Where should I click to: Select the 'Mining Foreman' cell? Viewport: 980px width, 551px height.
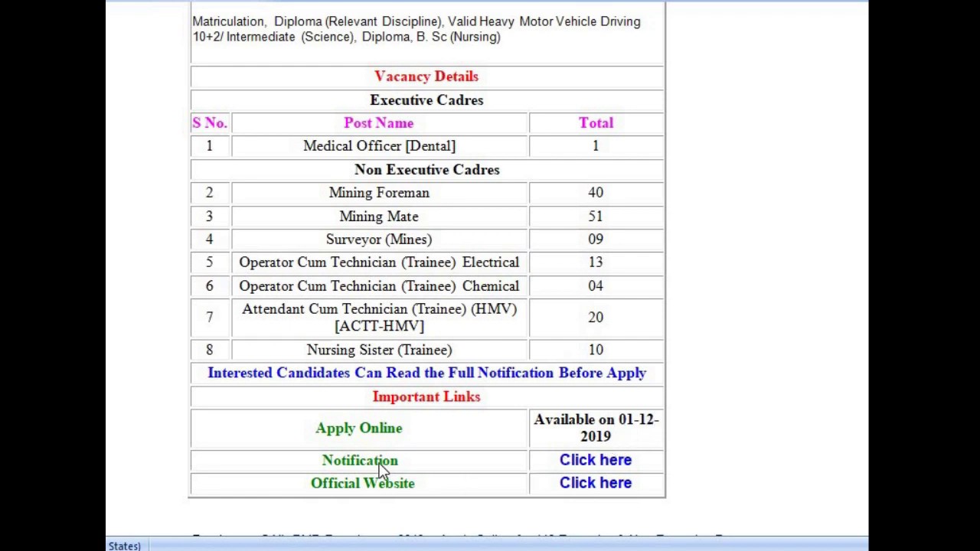point(379,193)
